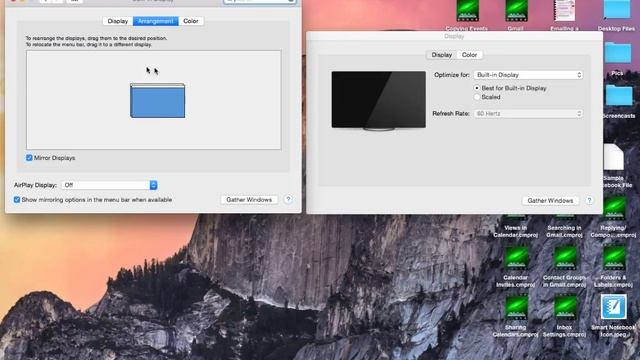Select the Searching in Gmail.cmproj label
The height and width of the screenshot is (360, 640).
(x=564, y=231)
